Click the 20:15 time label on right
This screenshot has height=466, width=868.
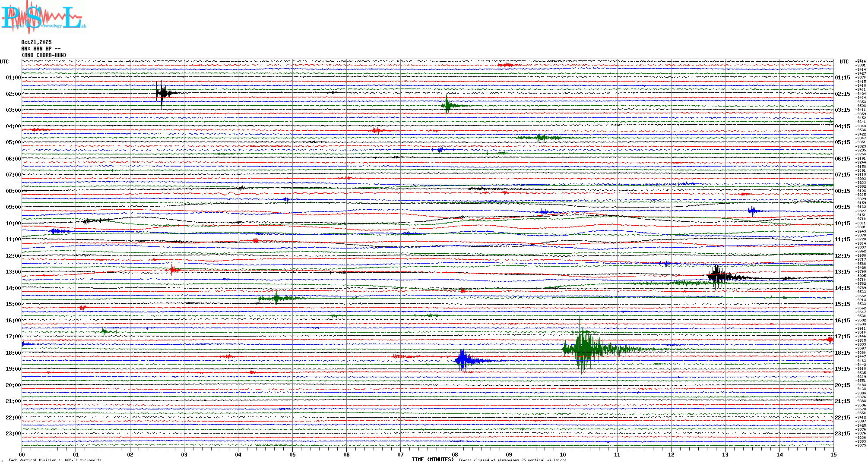(842, 385)
